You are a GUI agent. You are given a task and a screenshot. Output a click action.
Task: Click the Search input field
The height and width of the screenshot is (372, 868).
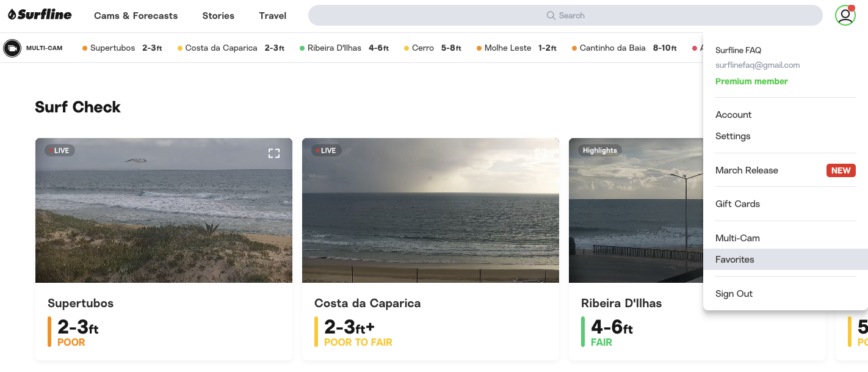pyautogui.click(x=565, y=15)
